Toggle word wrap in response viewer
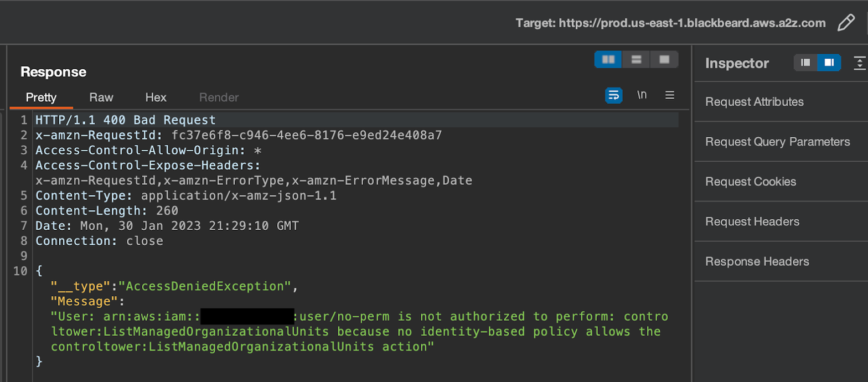Image resolution: width=868 pixels, height=382 pixels. pyautogui.click(x=613, y=95)
